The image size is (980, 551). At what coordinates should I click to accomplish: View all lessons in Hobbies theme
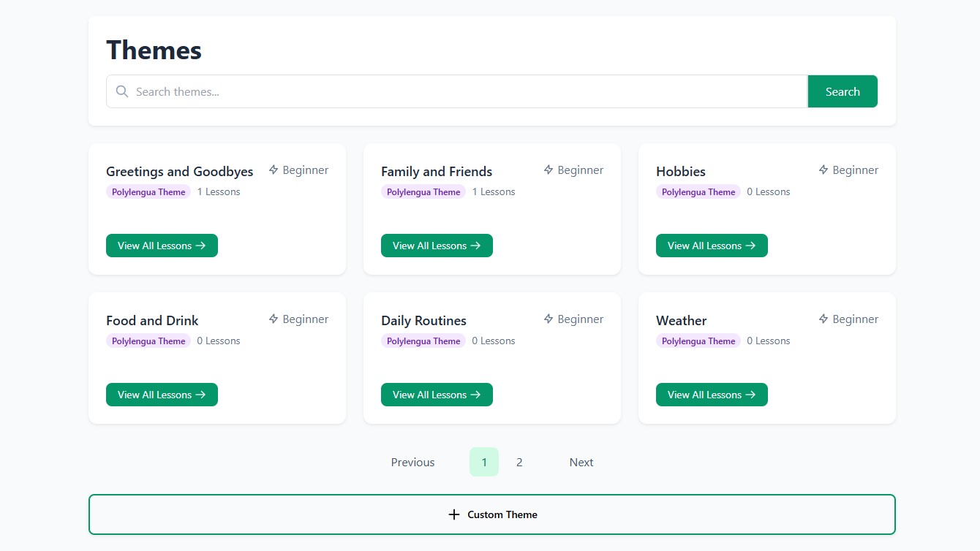(712, 246)
